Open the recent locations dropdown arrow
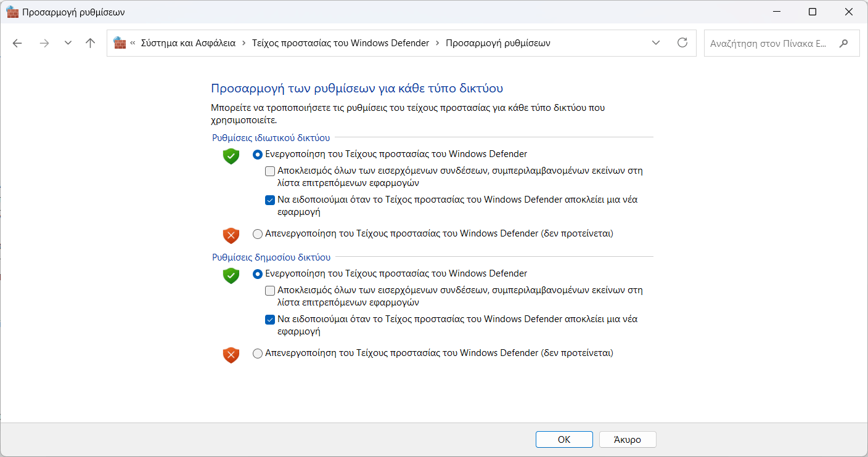The width and height of the screenshot is (868, 457). (x=68, y=43)
